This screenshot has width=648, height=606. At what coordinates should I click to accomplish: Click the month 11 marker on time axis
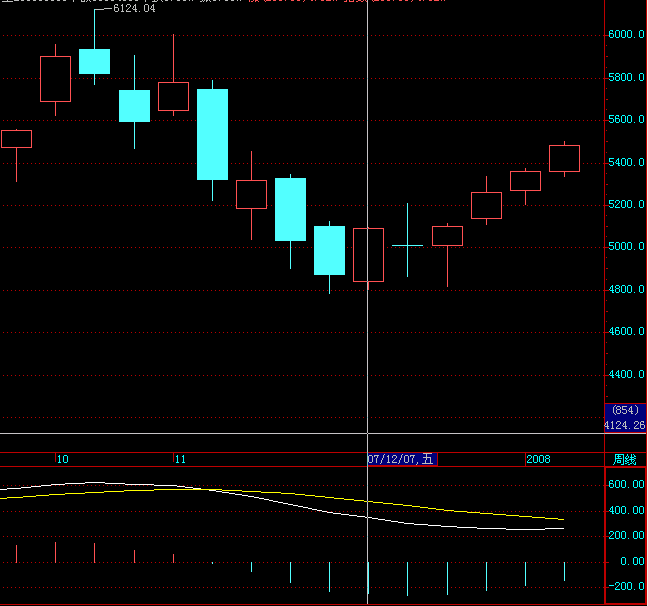click(x=180, y=460)
